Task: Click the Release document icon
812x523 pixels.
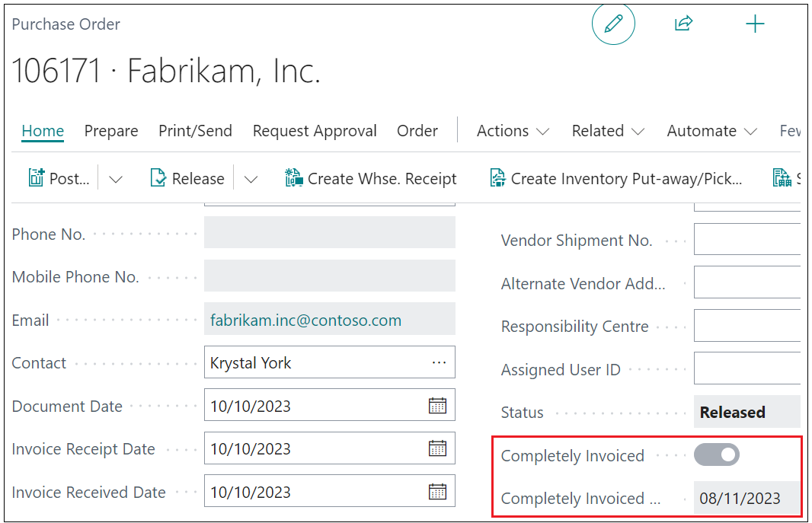Action: [158, 178]
